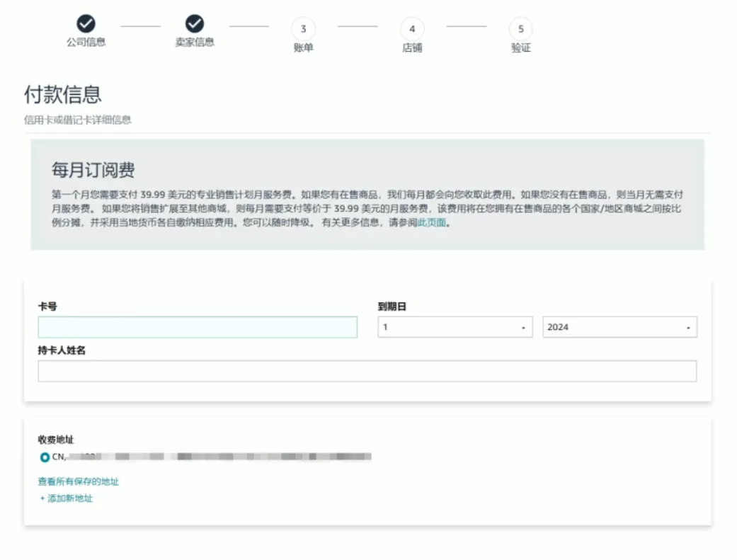The width and height of the screenshot is (737, 560).
Task: Click the 店铺 step label
Action: point(412,48)
